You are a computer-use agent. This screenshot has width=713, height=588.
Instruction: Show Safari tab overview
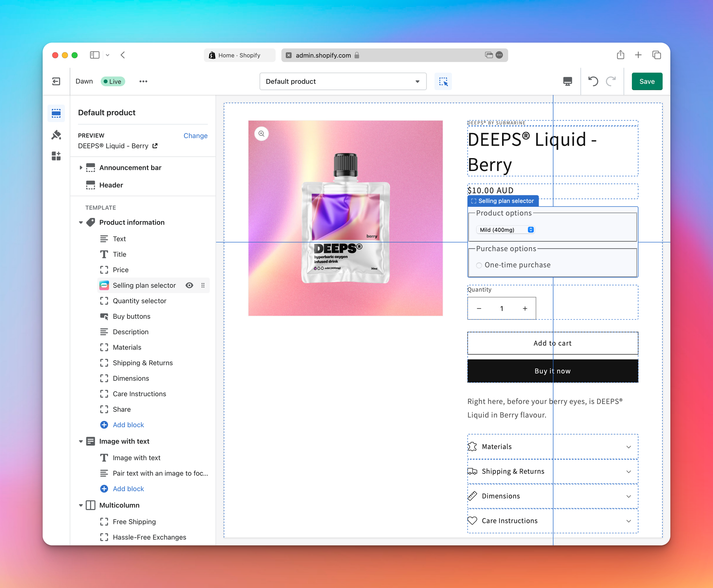pos(657,55)
